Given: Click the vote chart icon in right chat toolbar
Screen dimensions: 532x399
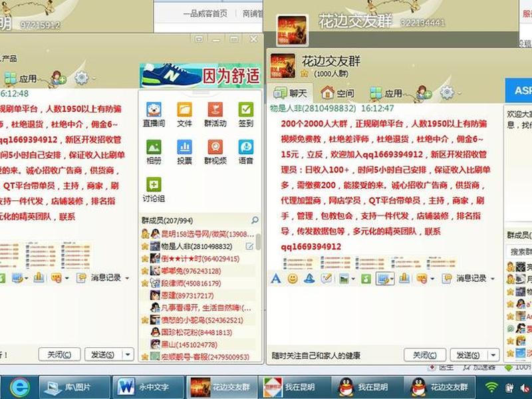Looking at the screenshot, I should click(404, 279).
